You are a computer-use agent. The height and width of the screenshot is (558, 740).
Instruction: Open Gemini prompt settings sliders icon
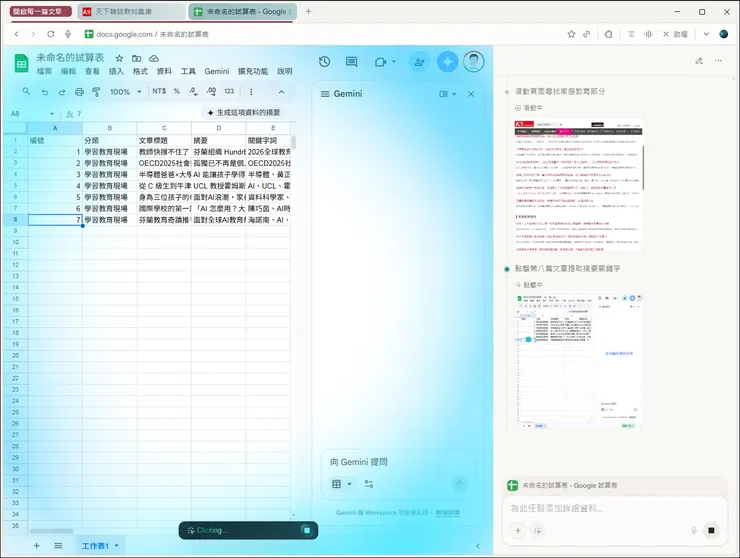click(x=369, y=484)
